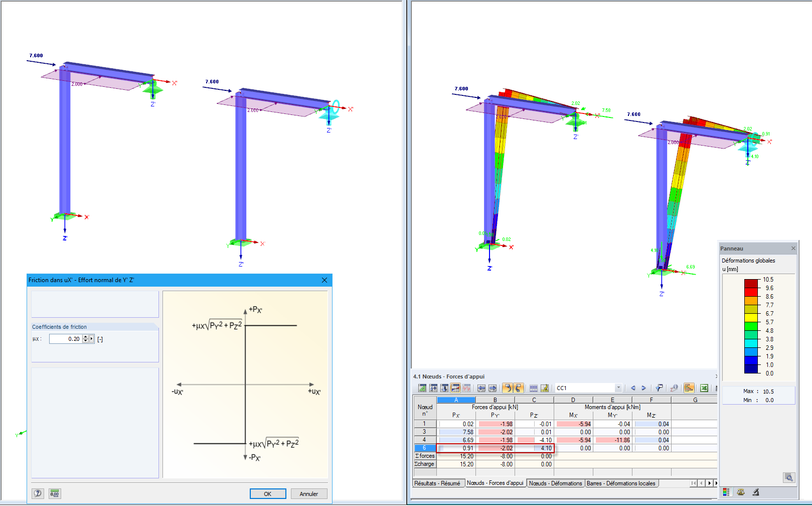Open Barres - Déformations locales tab

coord(621,483)
